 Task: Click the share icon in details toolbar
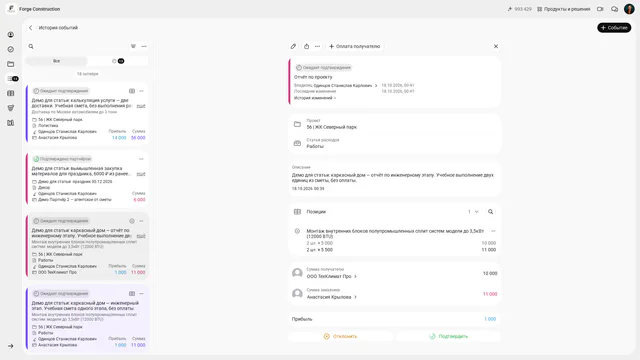tap(307, 47)
